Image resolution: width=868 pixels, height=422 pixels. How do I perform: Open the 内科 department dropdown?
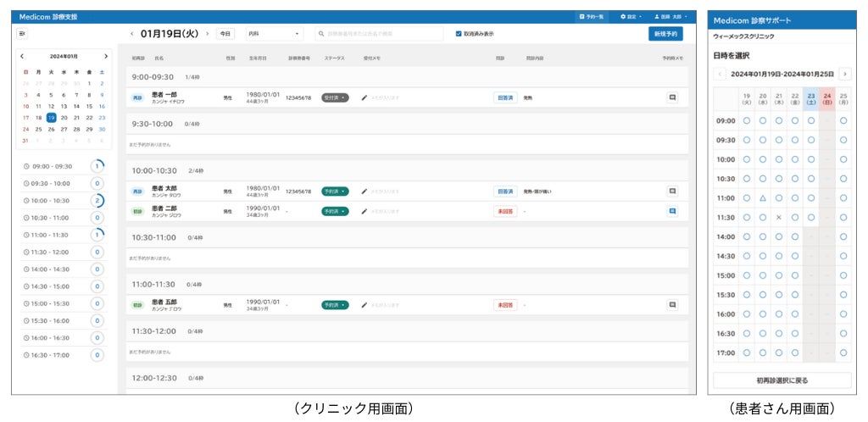click(275, 34)
